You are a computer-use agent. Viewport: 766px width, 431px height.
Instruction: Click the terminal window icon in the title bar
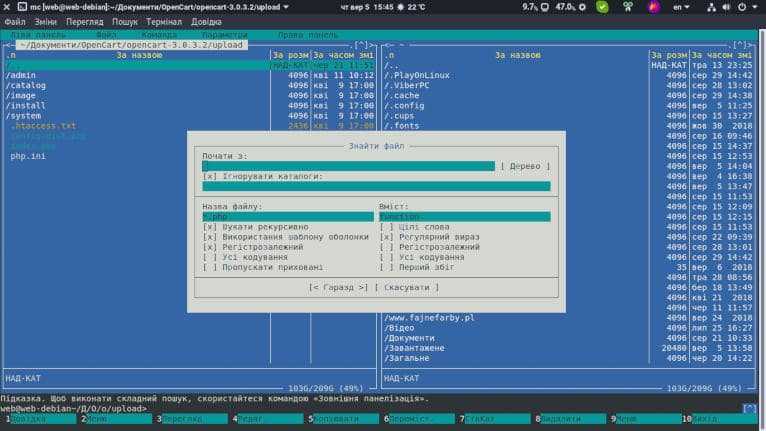[x=22, y=7]
